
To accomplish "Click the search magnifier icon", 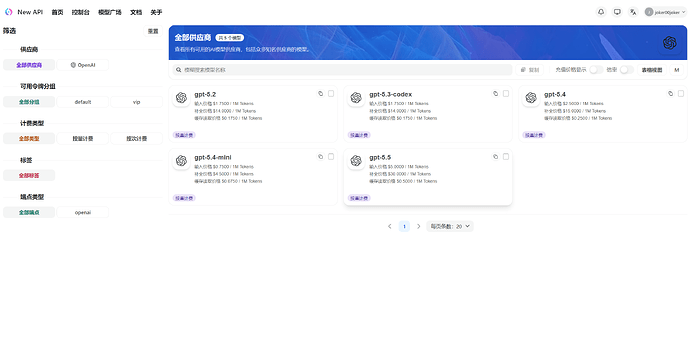I will 179,70.
